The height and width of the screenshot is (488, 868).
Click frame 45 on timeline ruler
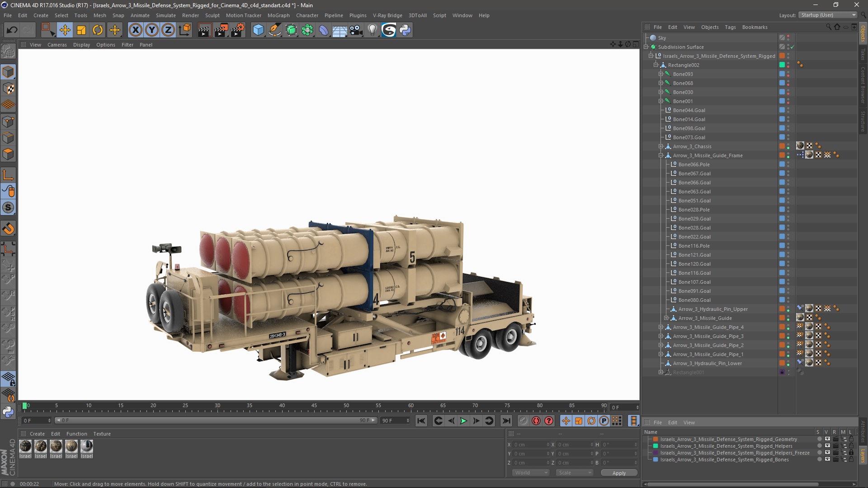tap(314, 406)
